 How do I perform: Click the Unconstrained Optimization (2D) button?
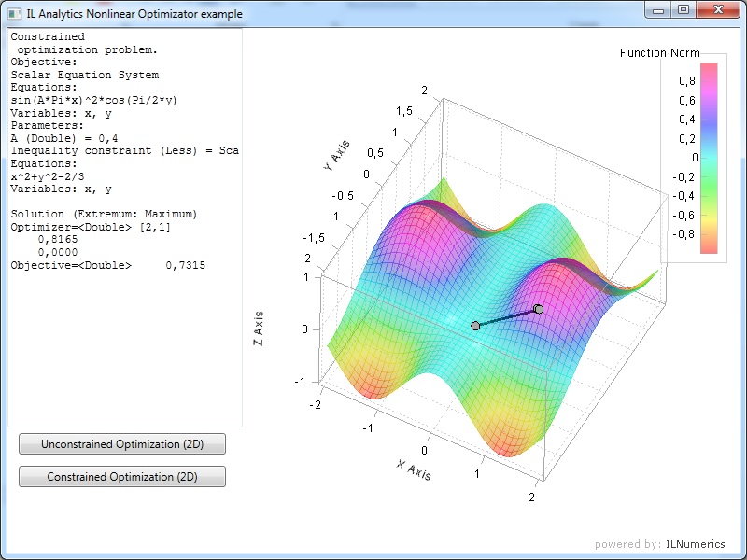pyautogui.click(x=122, y=444)
